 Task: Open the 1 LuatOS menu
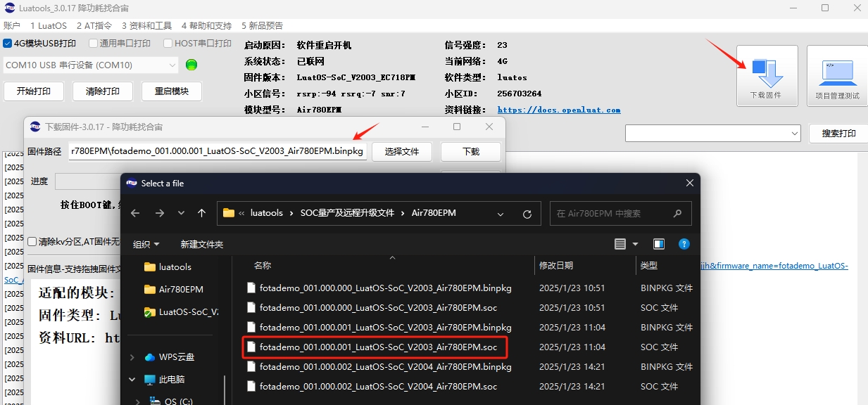[x=49, y=25]
